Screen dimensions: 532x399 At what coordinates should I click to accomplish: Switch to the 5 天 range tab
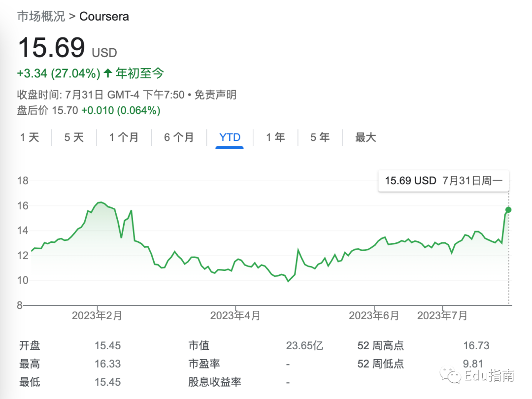[x=74, y=137]
